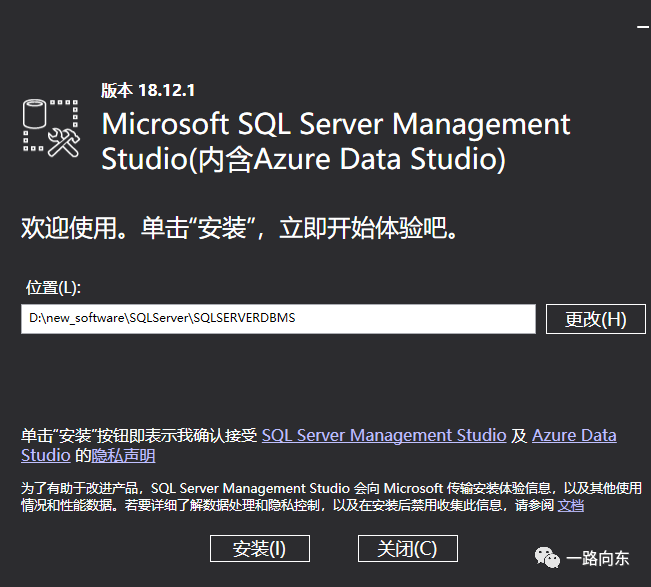
Task: Click the 关闭(C) close button
Action: point(408,548)
